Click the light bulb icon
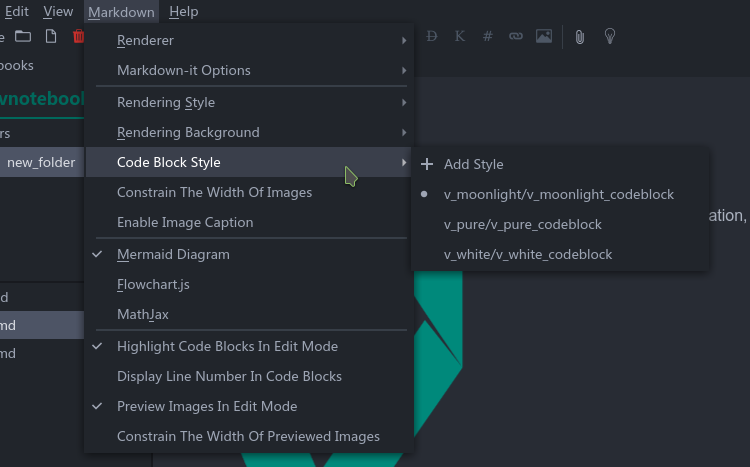 [x=609, y=36]
